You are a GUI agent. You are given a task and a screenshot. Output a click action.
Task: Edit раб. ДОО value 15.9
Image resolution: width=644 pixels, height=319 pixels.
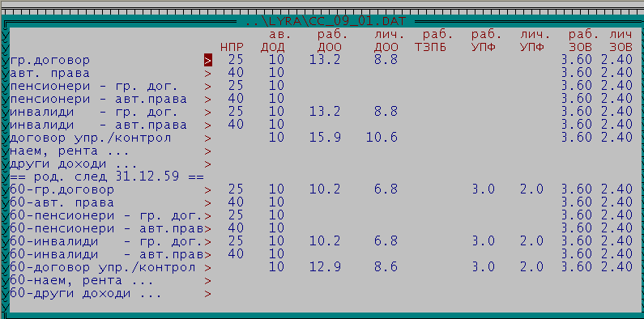(x=325, y=138)
